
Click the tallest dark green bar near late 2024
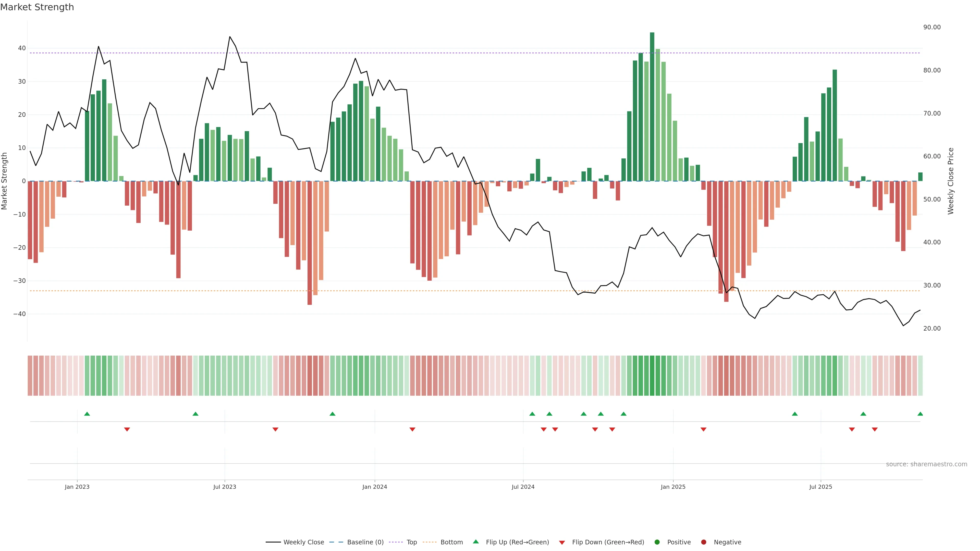point(652,106)
